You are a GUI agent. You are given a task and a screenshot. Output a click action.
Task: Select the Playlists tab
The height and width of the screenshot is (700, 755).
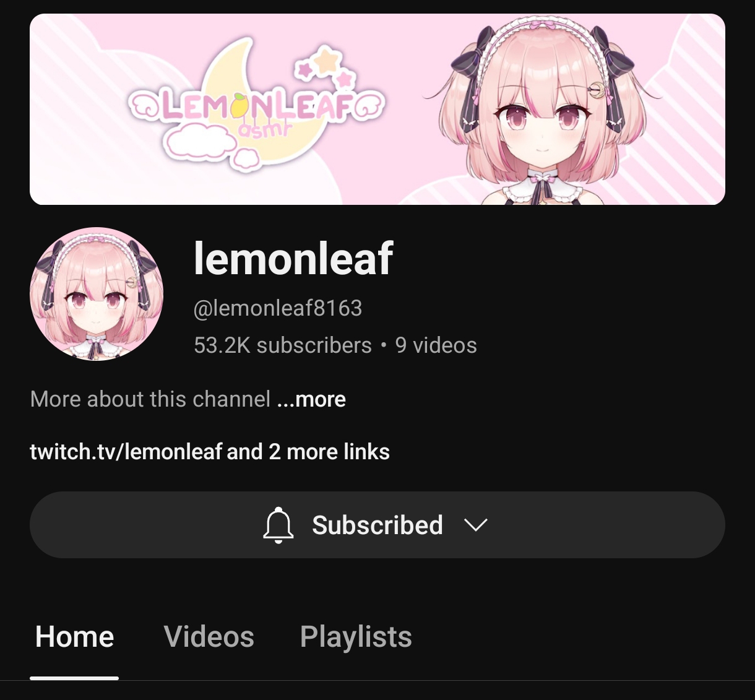[356, 637]
